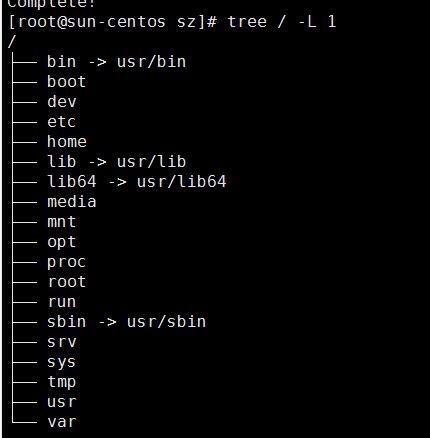The image size is (430, 438).
Task: Select the lib -> usr/lib entry
Action: point(116,162)
